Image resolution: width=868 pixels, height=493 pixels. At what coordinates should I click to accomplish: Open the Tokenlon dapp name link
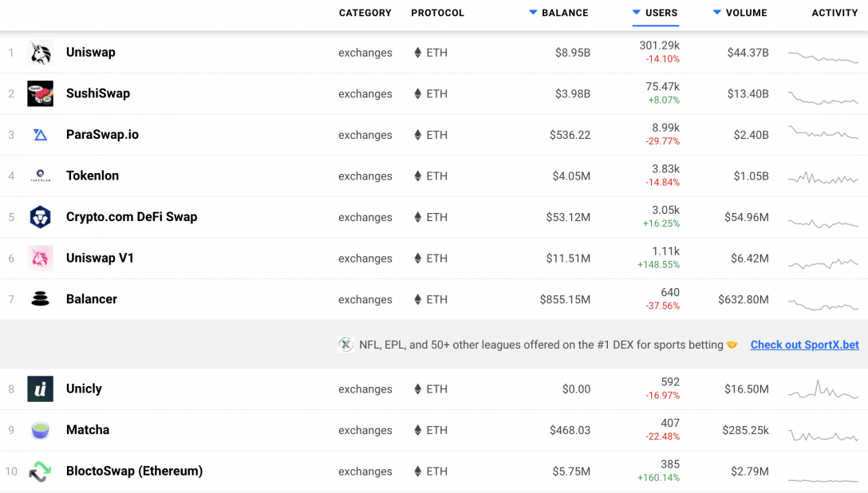[x=93, y=176]
